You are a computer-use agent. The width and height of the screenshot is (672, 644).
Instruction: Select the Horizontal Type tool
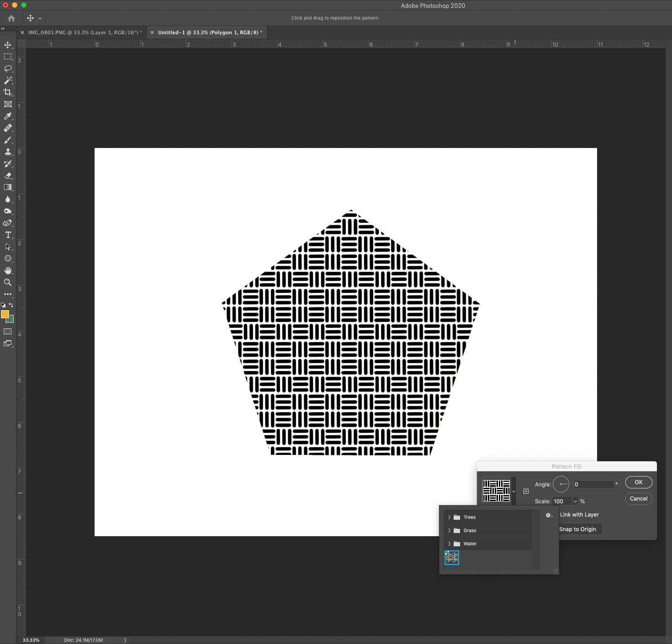click(8, 235)
